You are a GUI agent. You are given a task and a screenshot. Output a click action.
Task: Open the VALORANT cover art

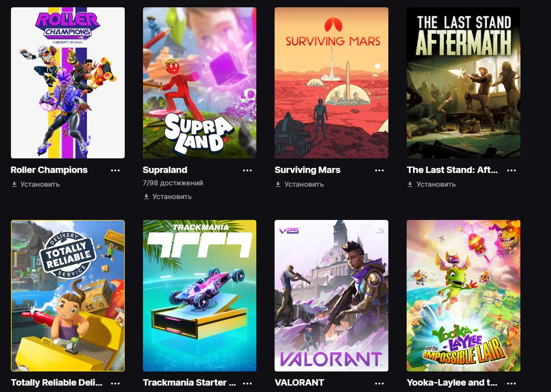pos(332,296)
